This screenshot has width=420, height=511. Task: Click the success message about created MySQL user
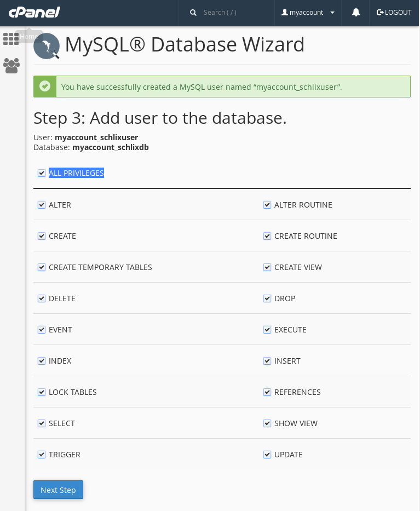[202, 87]
